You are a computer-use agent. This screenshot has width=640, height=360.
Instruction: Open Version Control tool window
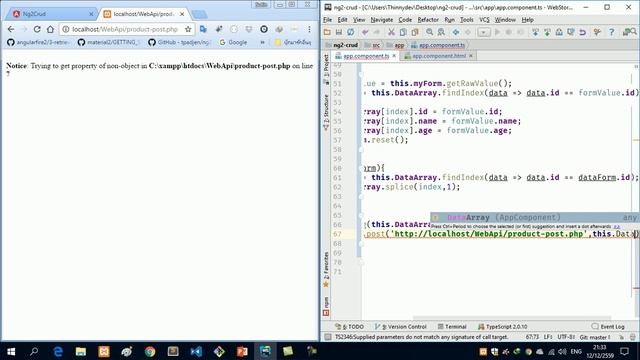coord(401,327)
